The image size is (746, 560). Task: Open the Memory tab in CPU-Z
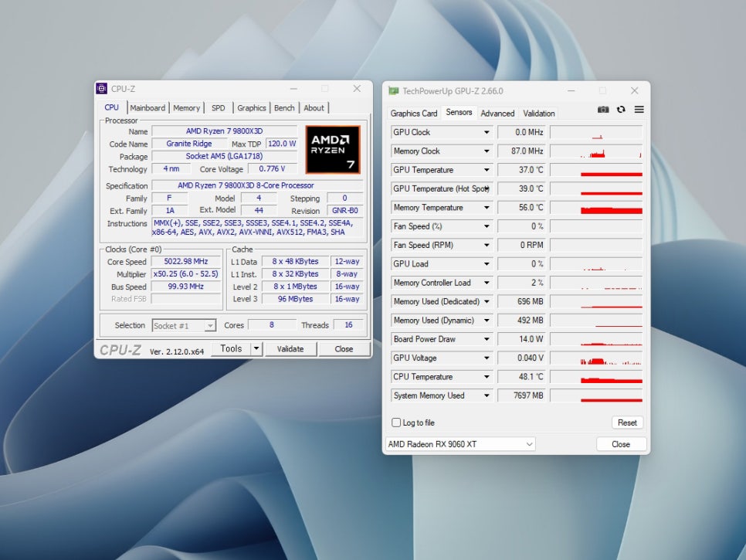point(187,108)
